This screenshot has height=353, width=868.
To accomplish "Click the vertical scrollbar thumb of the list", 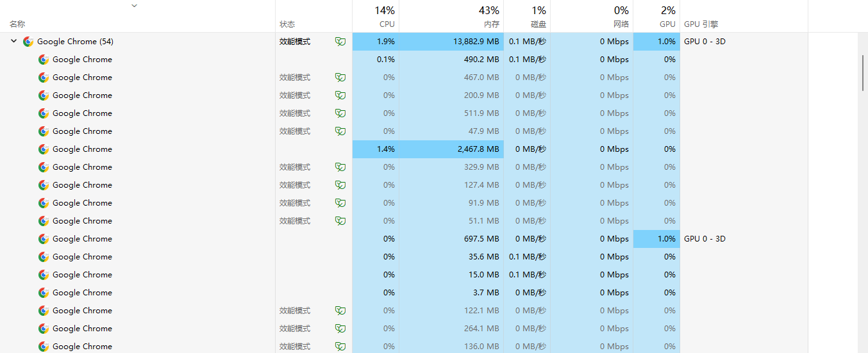I will (x=862, y=74).
